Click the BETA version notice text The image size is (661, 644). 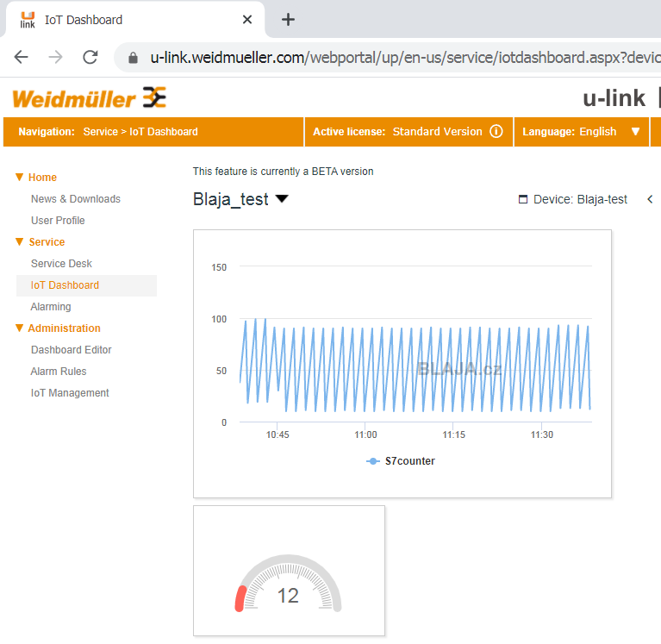pyautogui.click(x=283, y=172)
